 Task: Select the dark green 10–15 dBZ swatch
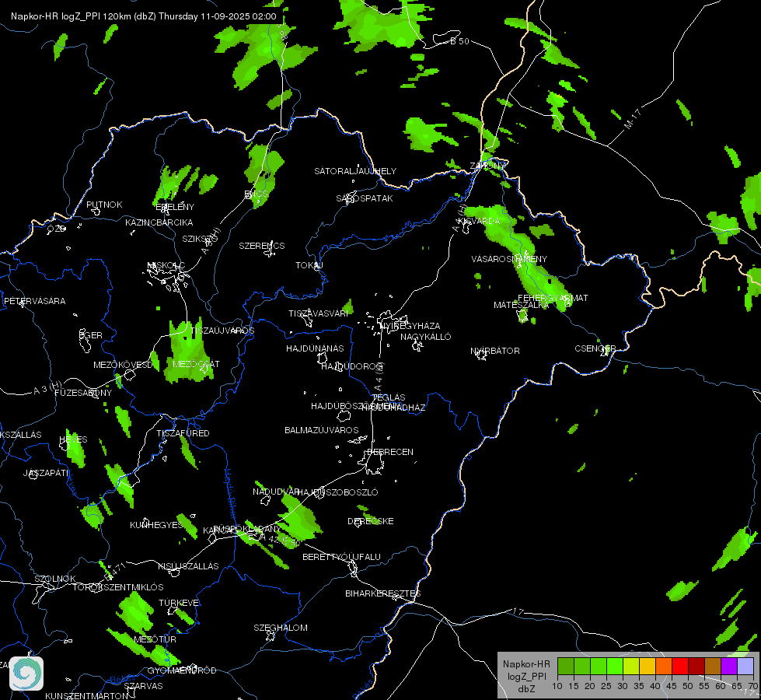pos(565,667)
